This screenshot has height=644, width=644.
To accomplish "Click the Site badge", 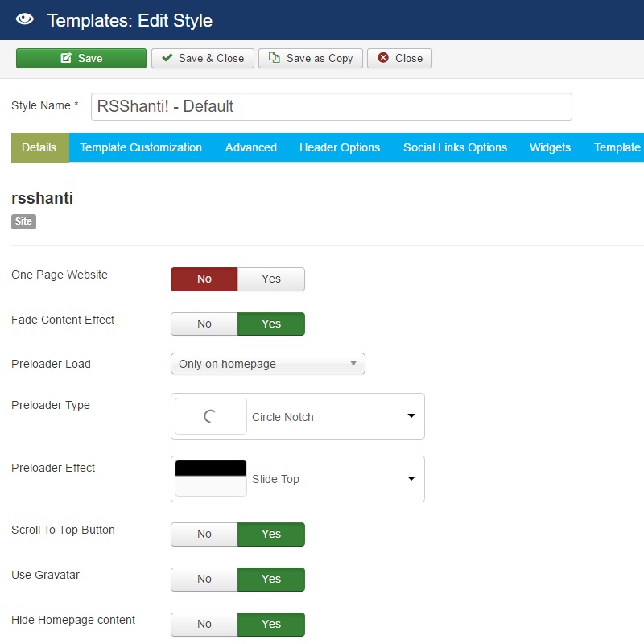I will tap(24, 221).
